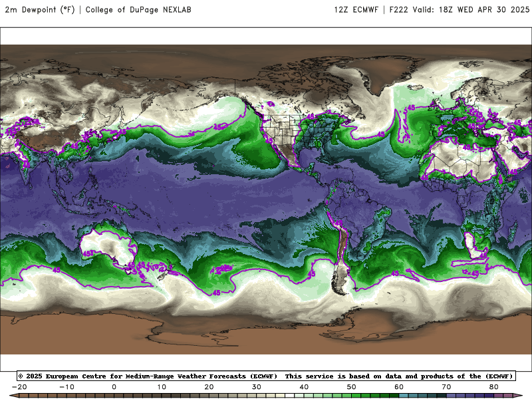Select the "40" color scale label
Viewport: 532px width, 399px height.
pos(304,387)
